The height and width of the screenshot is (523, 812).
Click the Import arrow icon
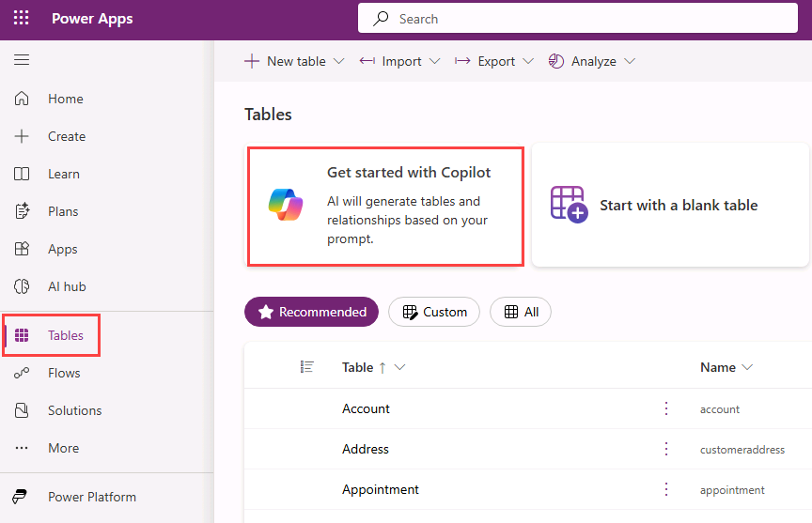coord(367,61)
